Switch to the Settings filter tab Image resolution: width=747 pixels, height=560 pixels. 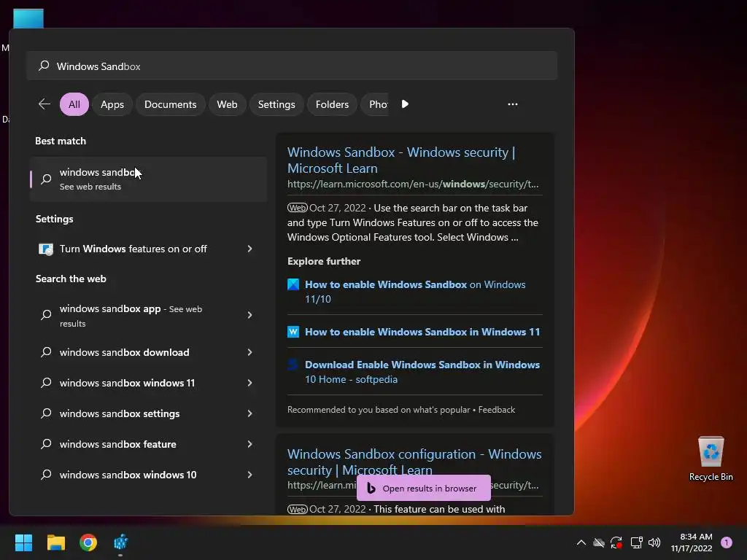(276, 104)
